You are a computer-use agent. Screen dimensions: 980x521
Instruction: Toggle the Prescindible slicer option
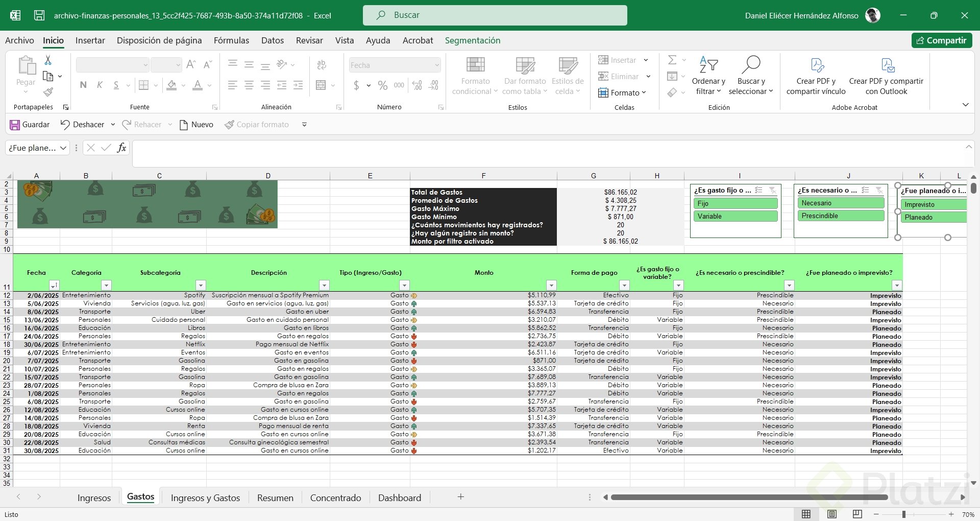click(x=840, y=216)
